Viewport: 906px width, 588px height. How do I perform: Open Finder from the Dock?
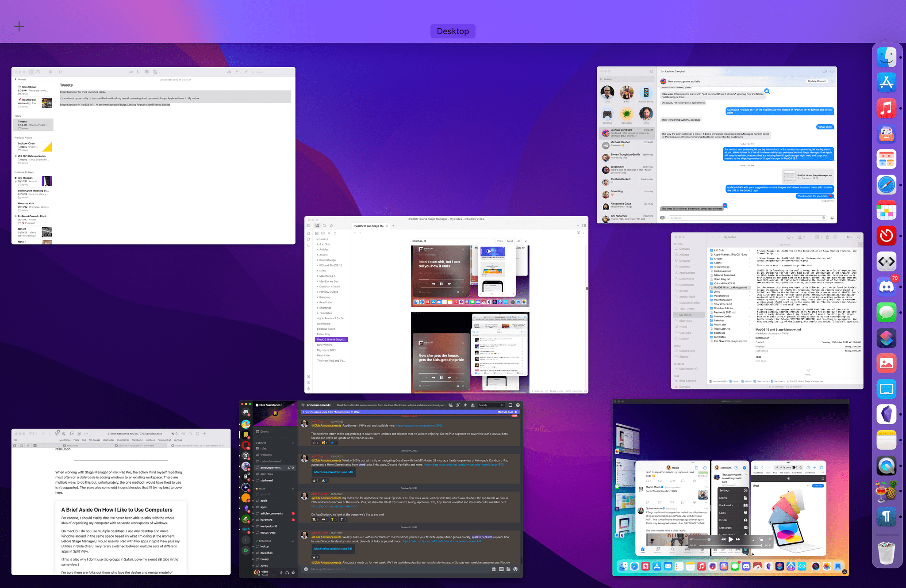click(x=887, y=57)
